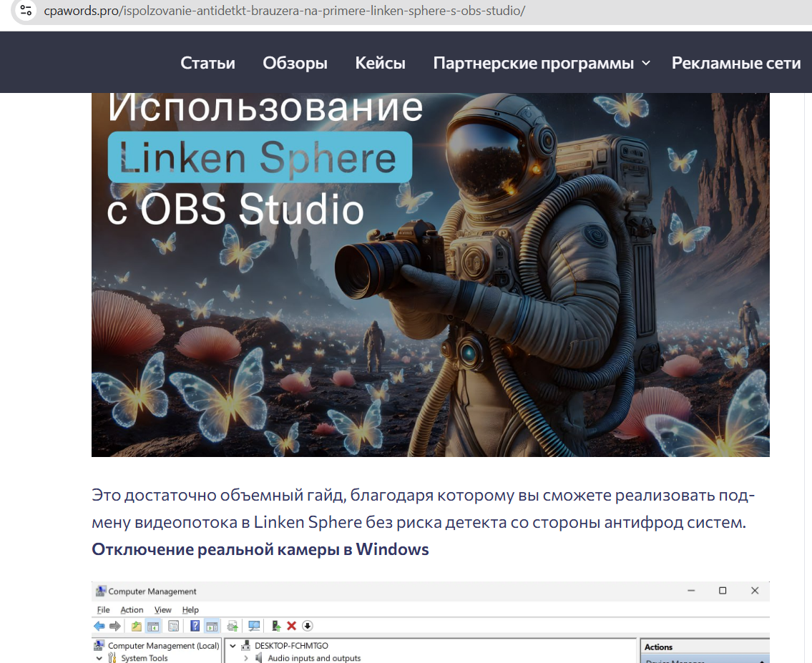Viewport: 812px width, 663px height.
Task: Open Help menu in Computer Management
Action: 190,609
